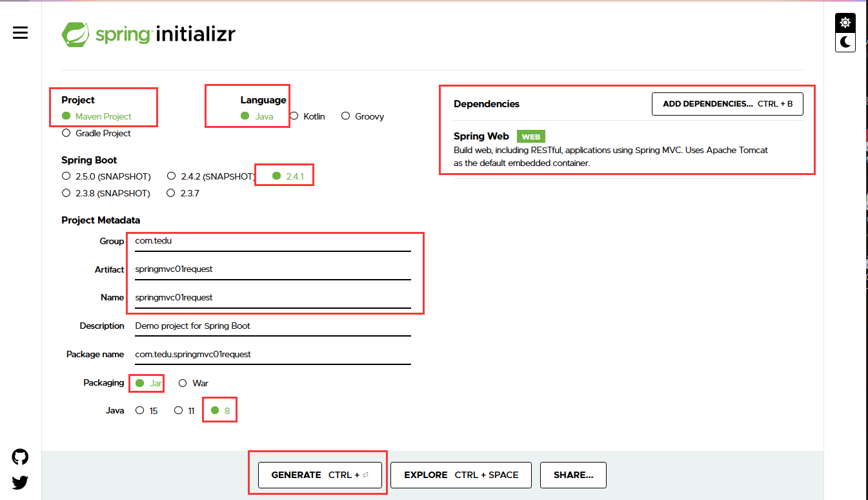Open the Twitter icon link
This screenshot has width=868, height=500.
point(21,482)
